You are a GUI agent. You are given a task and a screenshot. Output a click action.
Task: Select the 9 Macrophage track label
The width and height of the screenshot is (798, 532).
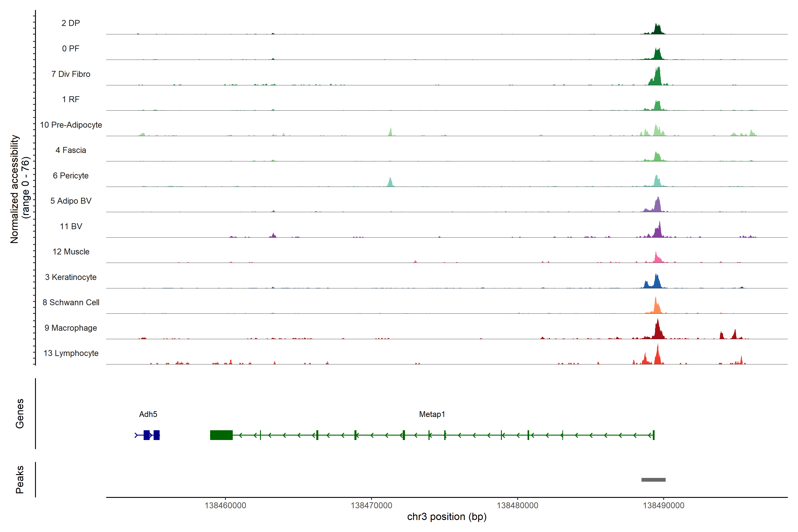coord(70,328)
